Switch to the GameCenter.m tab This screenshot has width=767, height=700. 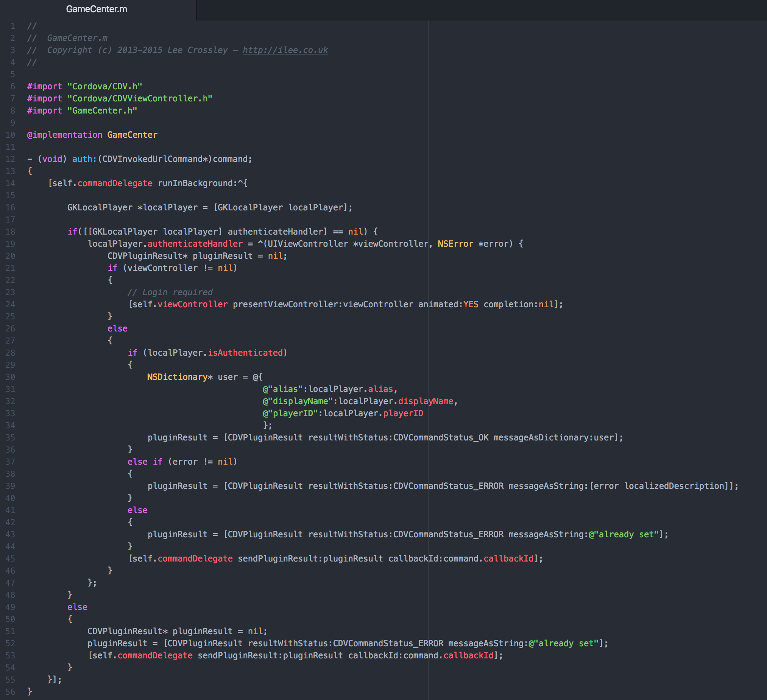pos(96,9)
